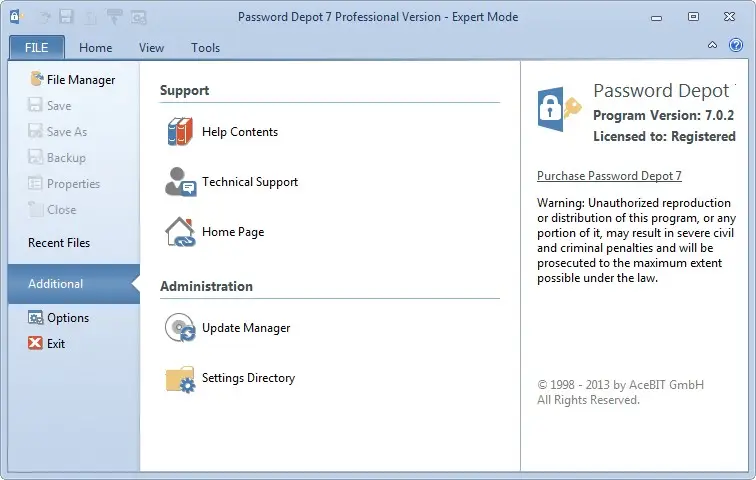Select the Close entry in the File sidebar
The height and width of the screenshot is (480, 756).
52,210
